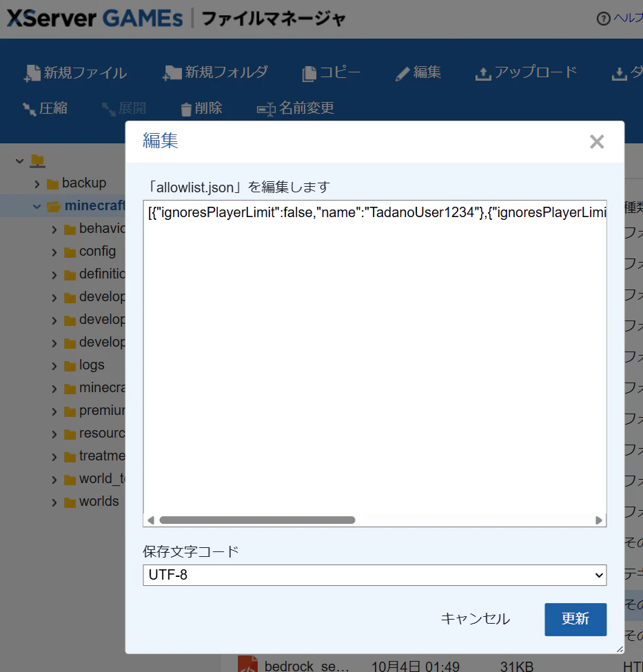Select the config folder in tree
643x672 pixels.
97,251
